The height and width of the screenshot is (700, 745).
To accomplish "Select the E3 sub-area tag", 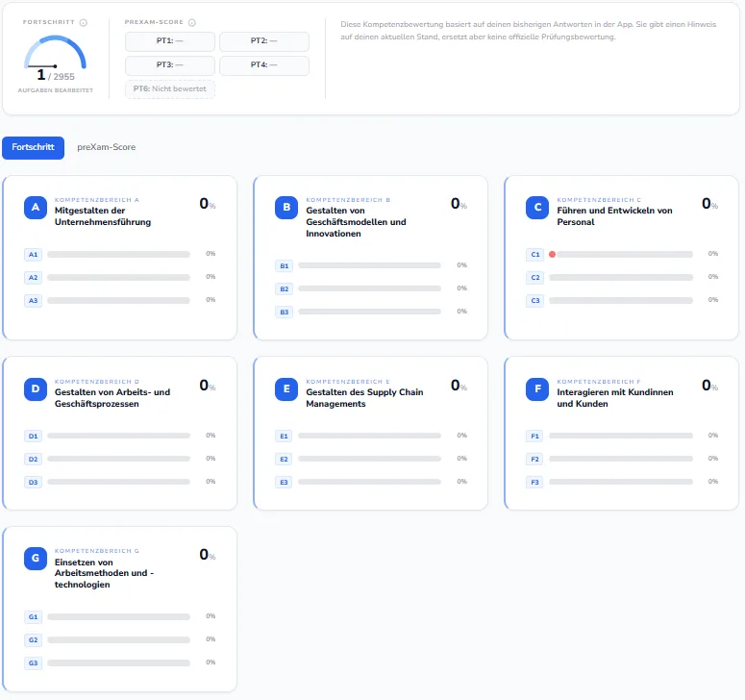I will [284, 483].
